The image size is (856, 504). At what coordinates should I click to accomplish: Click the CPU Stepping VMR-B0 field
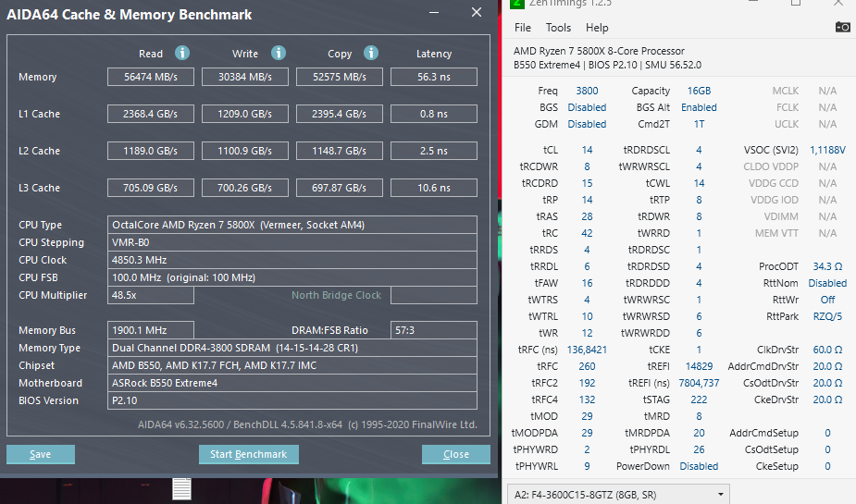click(x=292, y=242)
